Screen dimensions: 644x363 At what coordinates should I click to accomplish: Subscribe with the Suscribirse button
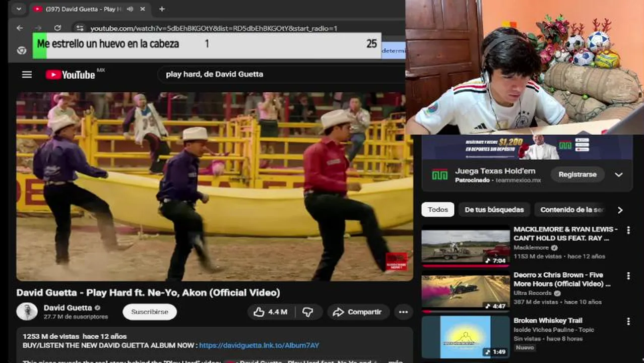coord(150,312)
